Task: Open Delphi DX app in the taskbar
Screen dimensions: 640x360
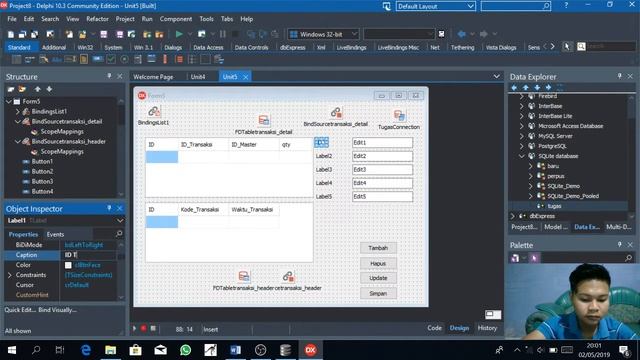Action: [x=310, y=350]
